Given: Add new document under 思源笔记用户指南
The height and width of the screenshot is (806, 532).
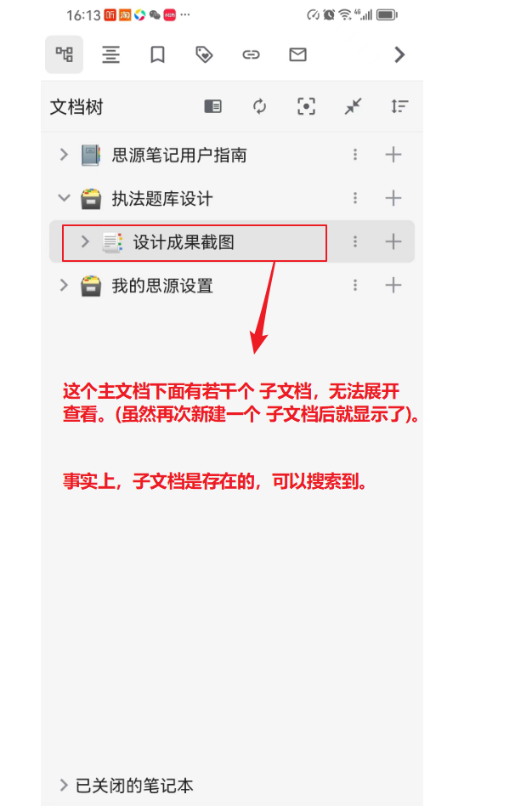Looking at the screenshot, I should coord(393,155).
